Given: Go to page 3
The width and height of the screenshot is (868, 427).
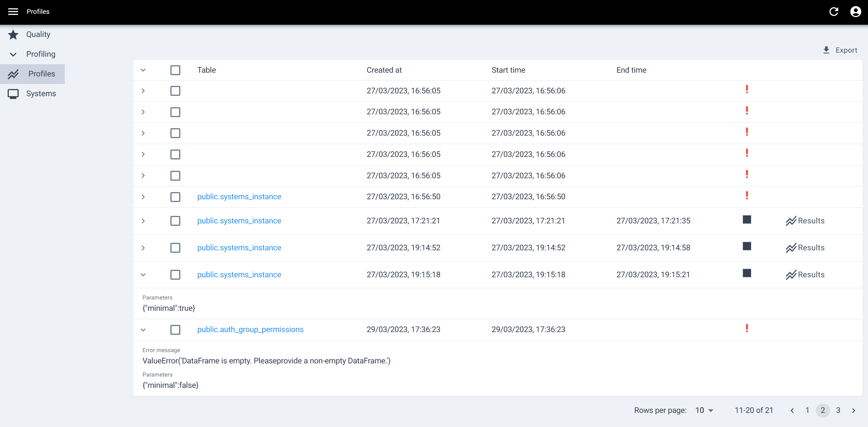Looking at the screenshot, I should point(838,410).
